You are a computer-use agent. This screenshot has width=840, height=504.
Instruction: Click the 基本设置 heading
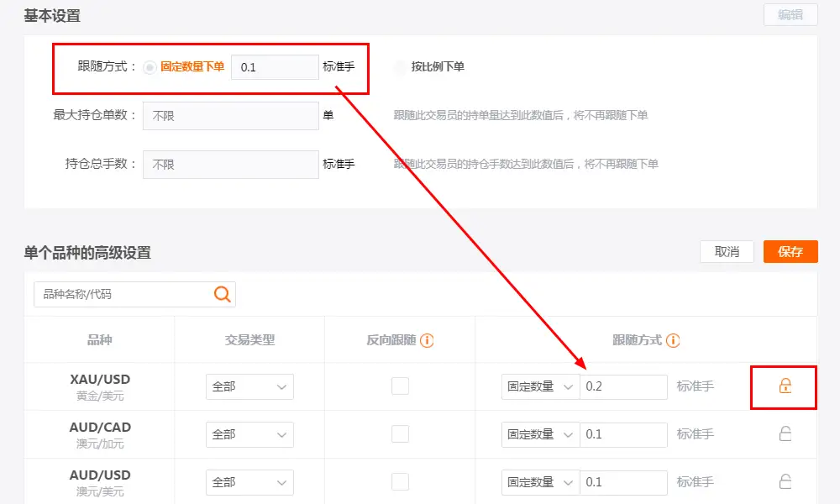(x=52, y=16)
